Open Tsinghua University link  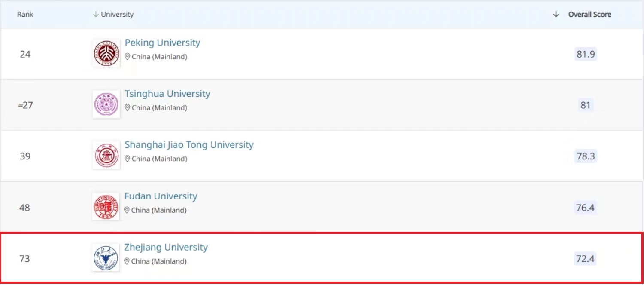(x=167, y=94)
